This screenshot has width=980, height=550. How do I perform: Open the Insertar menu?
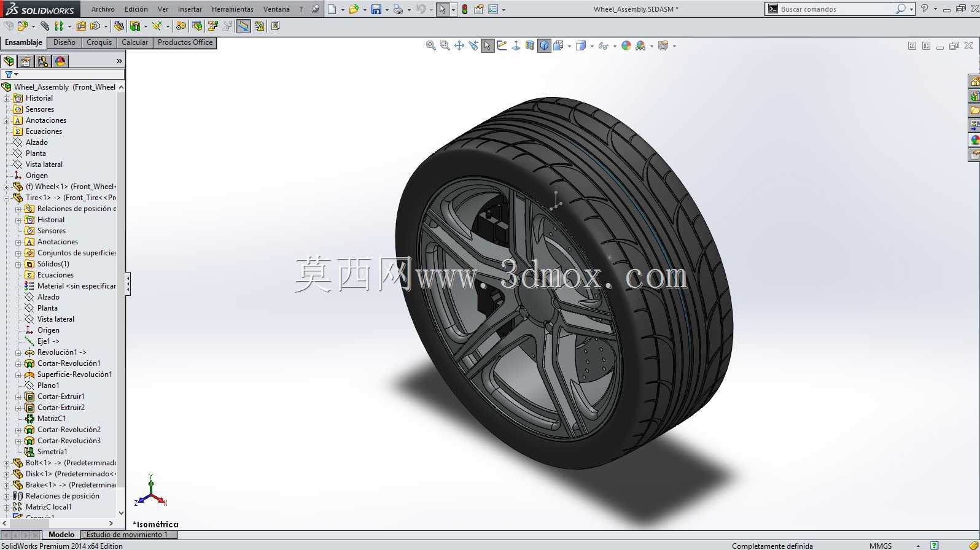[x=190, y=9]
